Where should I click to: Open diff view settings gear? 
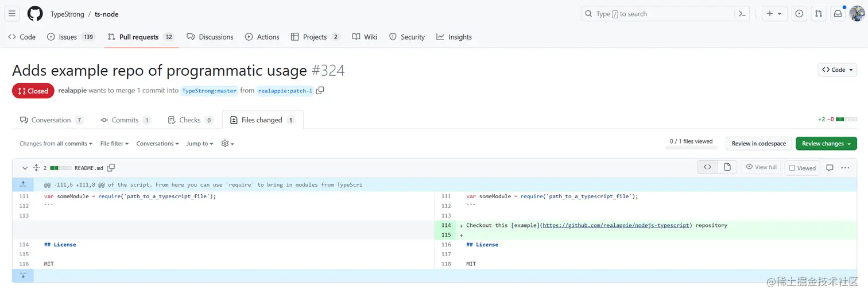227,144
